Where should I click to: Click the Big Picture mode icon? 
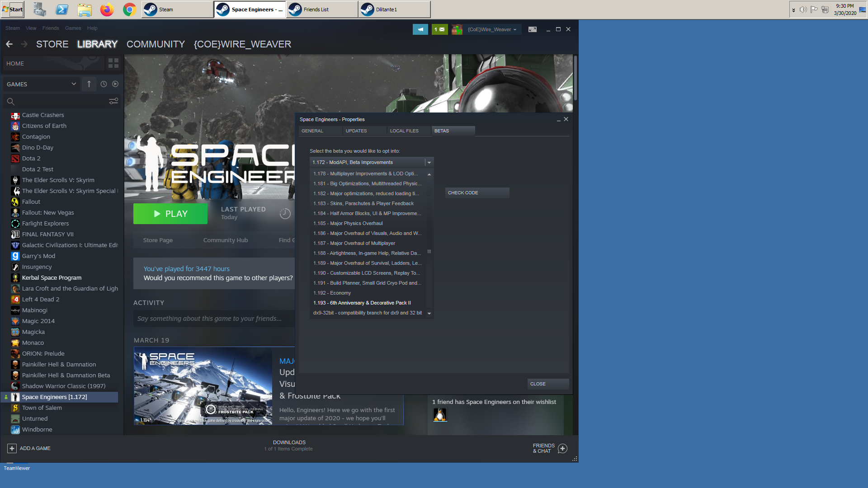533,29
